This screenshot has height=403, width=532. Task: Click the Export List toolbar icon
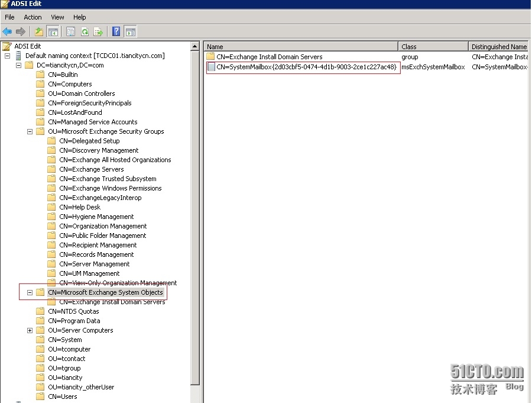[x=98, y=32]
